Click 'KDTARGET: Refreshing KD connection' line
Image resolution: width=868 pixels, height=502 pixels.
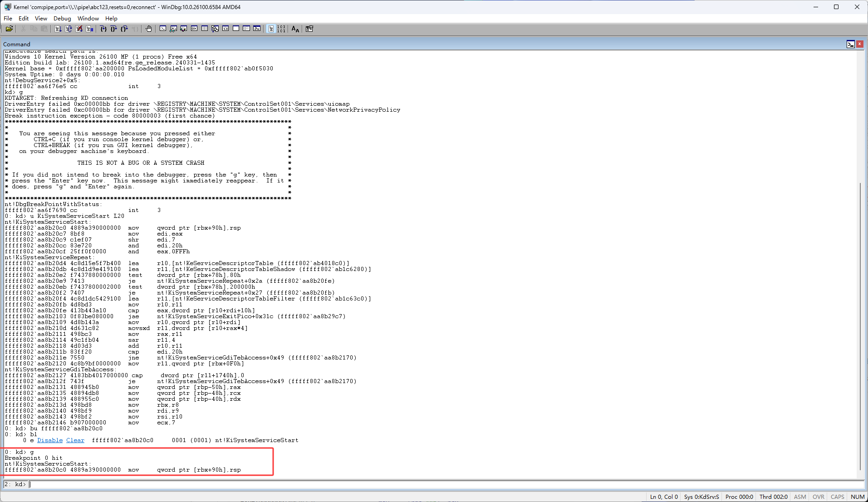point(66,98)
